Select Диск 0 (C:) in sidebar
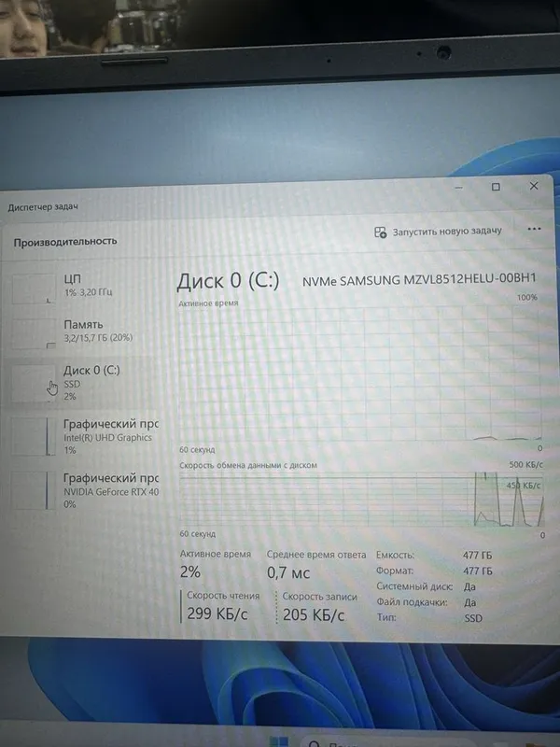 tap(83, 382)
